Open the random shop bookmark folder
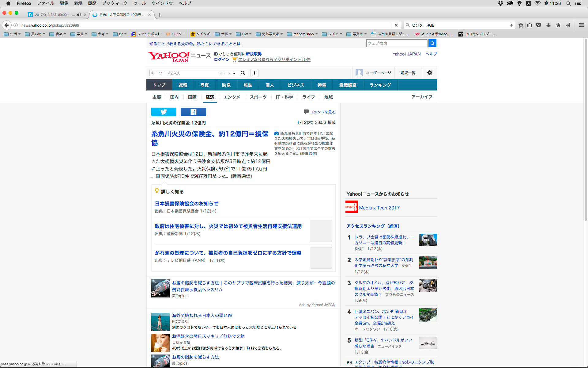588x368 pixels. click(302, 34)
